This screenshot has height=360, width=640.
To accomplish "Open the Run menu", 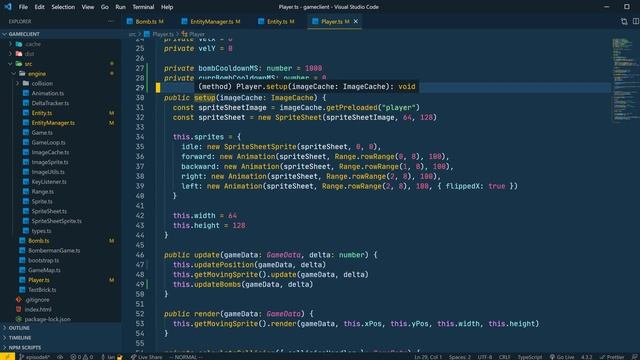I will 120,7.
